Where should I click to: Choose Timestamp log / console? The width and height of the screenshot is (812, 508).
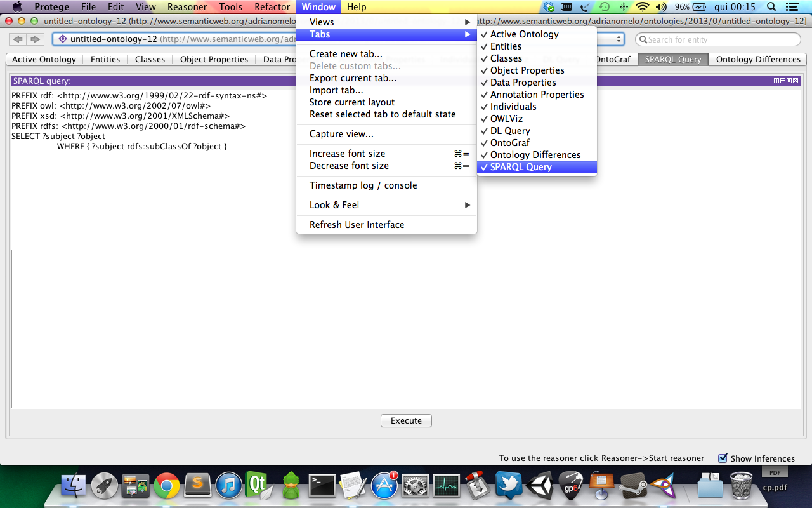(x=386, y=185)
